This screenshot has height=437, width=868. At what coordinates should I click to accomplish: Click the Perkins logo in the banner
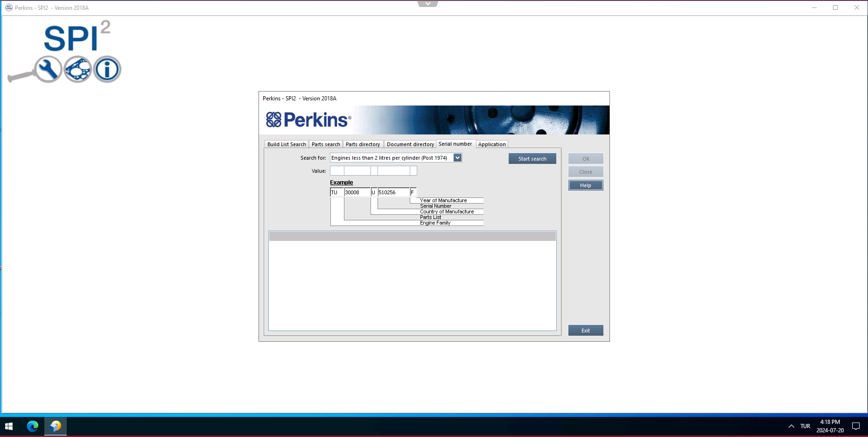pyautogui.click(x=308, y=120)
